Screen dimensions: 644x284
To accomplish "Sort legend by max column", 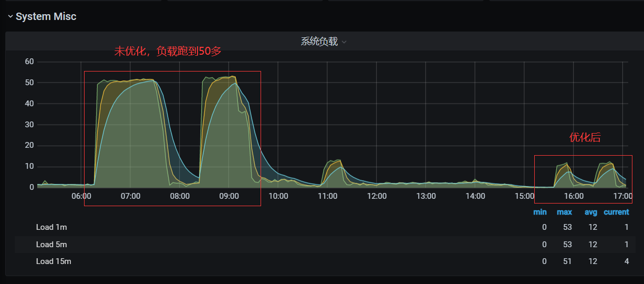I will [x=564, y=212].
